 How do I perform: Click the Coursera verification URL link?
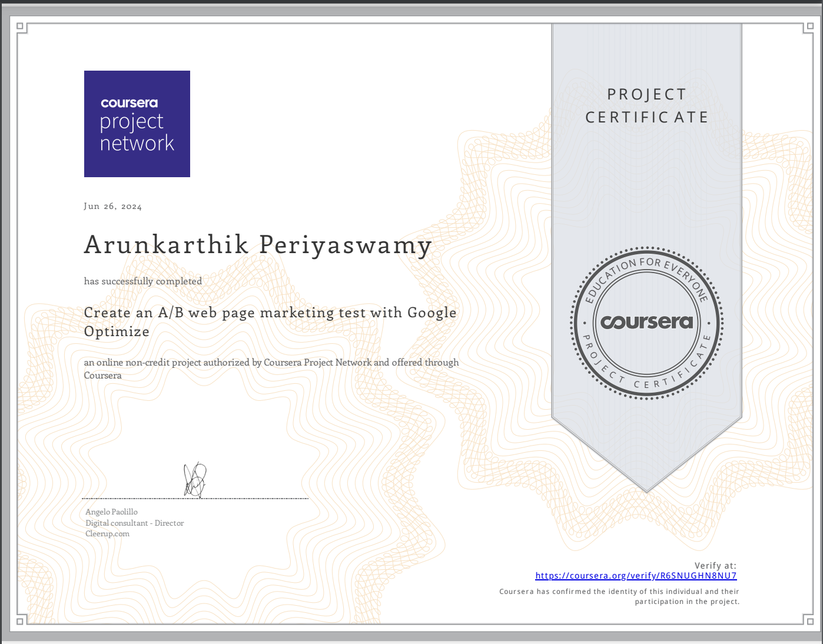click(x=636, y=576)
